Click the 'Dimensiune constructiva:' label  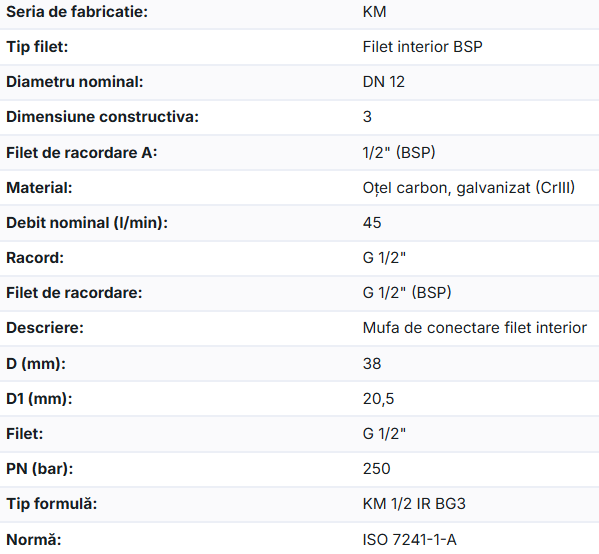[x=102, y=117]
